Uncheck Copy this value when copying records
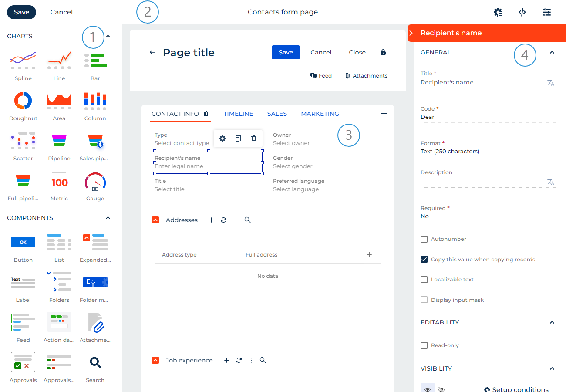The width and height of the screenshot is (566, 392). [x=424, y=259]
